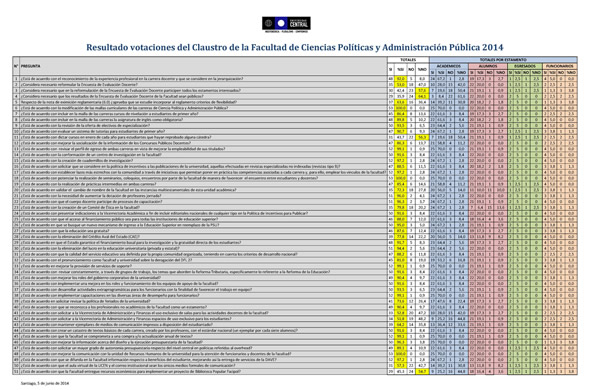Click the green EGRESADOS group header

coord(525,66)
